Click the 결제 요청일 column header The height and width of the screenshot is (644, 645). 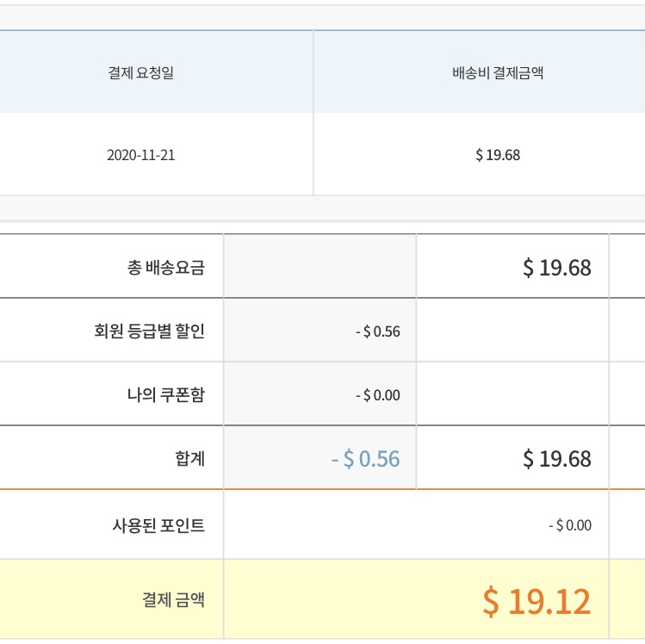point(140,73)
